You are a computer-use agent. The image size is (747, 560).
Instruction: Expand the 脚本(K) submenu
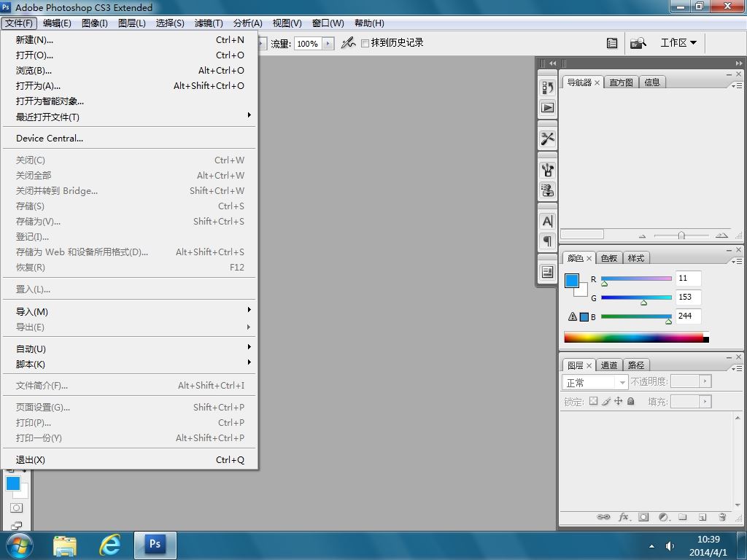(x=130, y=364)
